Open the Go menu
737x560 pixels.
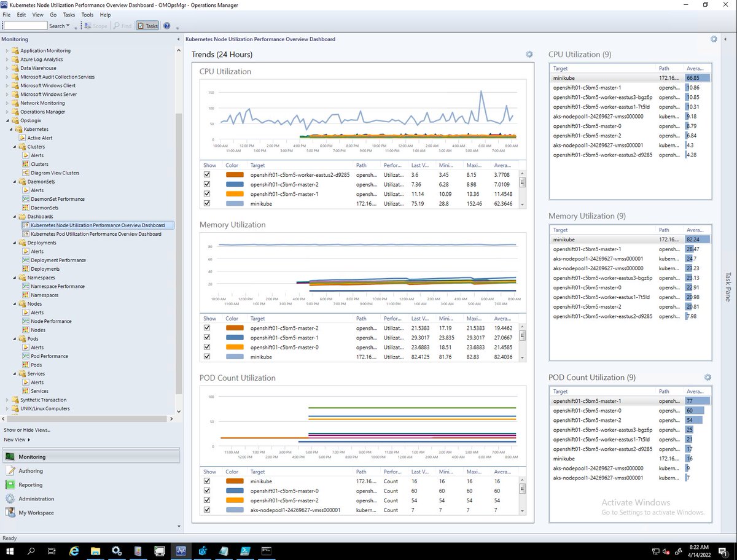click(x=53, y=15)
